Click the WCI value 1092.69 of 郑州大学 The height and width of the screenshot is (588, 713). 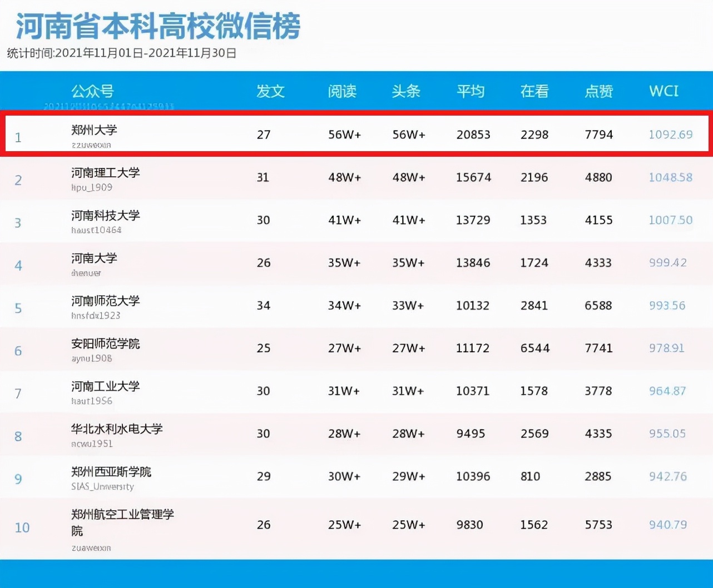tap(671, 134)
